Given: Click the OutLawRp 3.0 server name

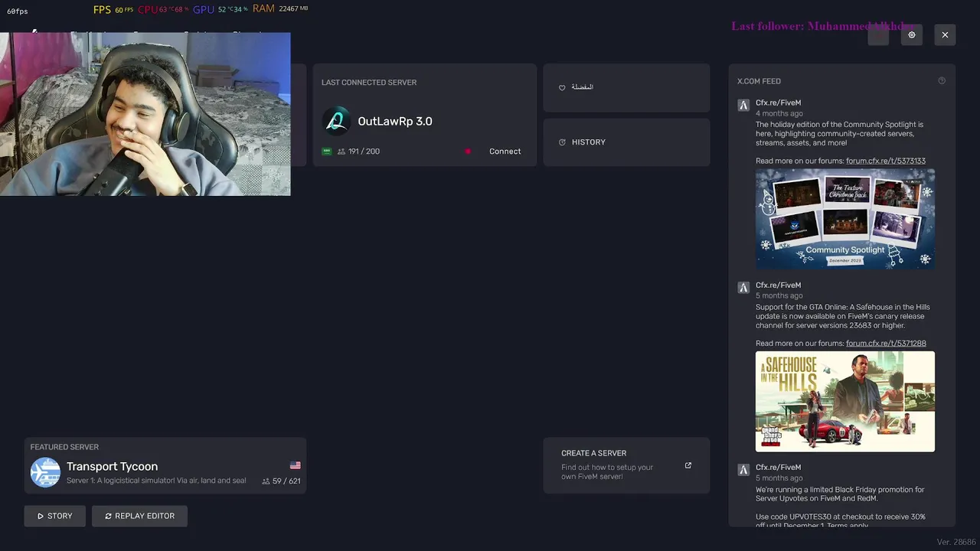Looking at the screenshot, I should pyautogui.click(x=395, y=121).
